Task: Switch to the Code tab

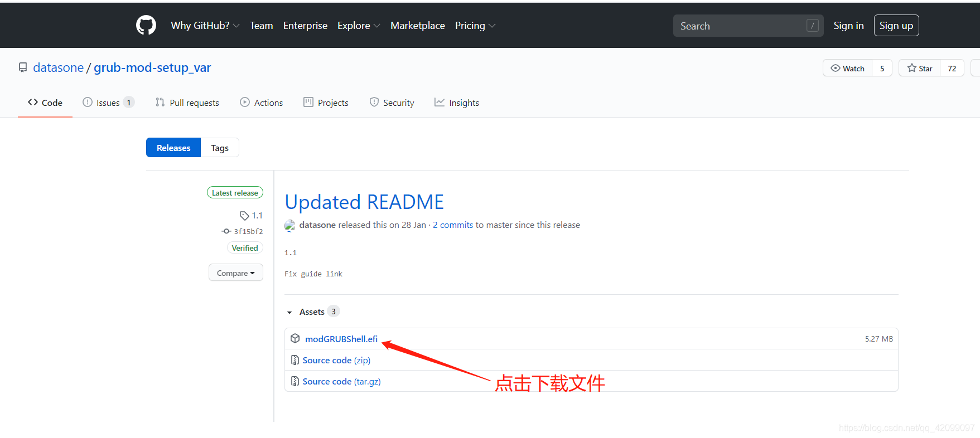Action: 45,103
